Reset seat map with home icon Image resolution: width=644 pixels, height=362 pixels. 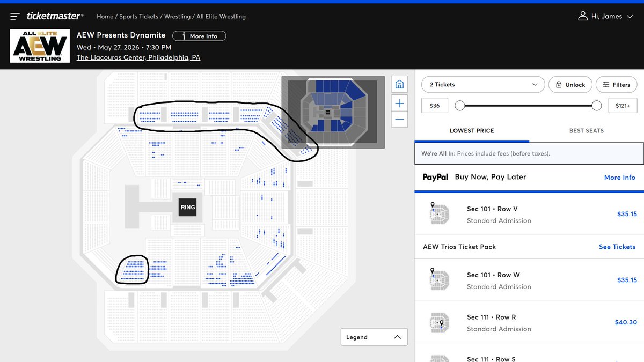click(x=399, y=84)
